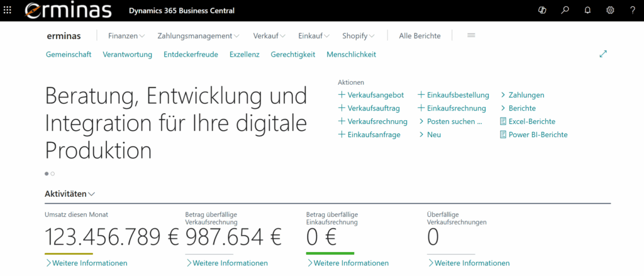Collapse the Aktivitäten section
This screenshot has height=276, width=644.
[x=69, y=194]
